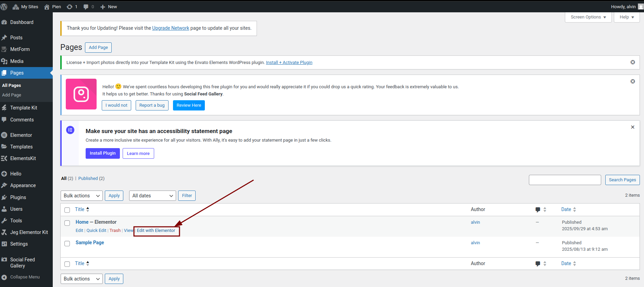
Task: Open the top Bulk actions dropdown
Action: (82, 196)
